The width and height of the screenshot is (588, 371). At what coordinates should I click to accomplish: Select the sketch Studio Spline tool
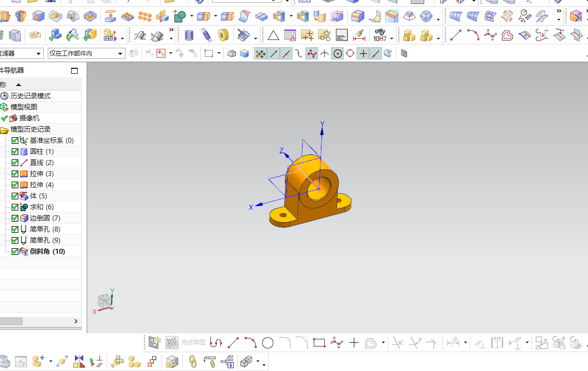coord(336,343)
